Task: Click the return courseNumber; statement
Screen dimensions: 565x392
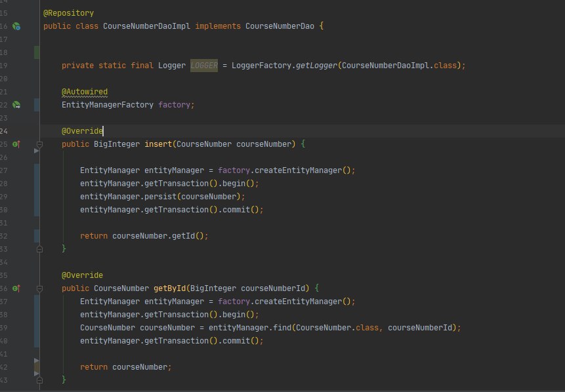Action: tap(126, 367)
